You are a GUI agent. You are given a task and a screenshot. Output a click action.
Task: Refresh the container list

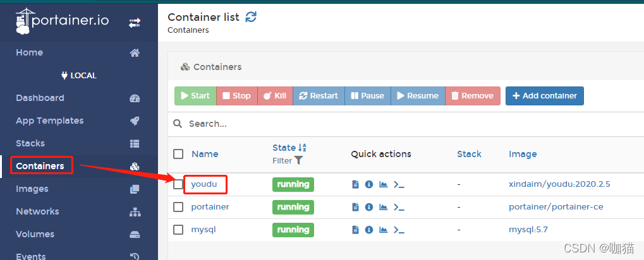pos(251,17)
